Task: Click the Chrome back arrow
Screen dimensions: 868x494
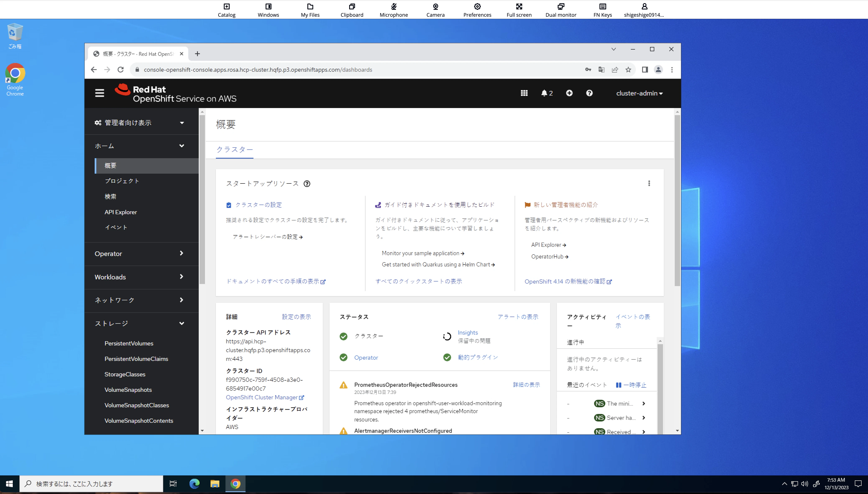Action: 94,70
